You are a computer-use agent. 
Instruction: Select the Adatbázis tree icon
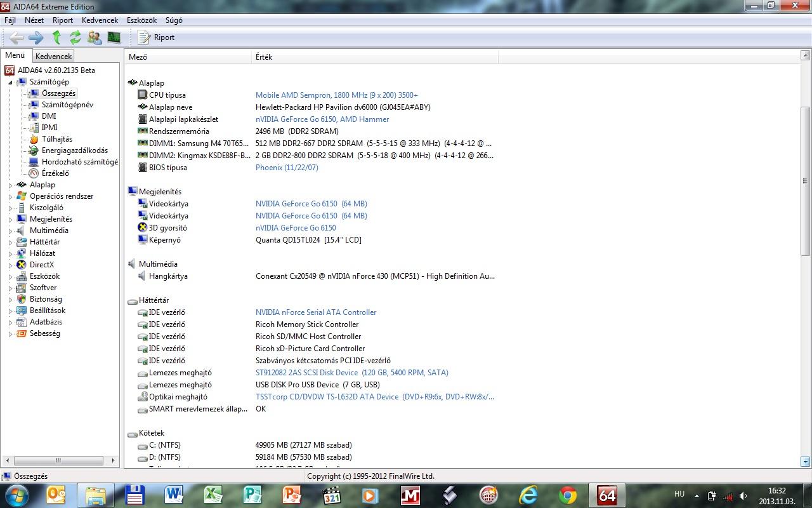tap(22, 322)
